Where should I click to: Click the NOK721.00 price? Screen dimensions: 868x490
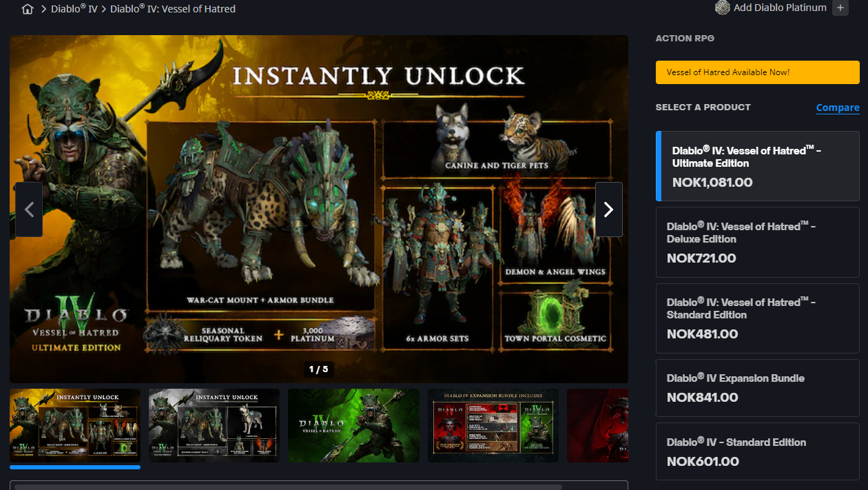click(x=701, y=258)
